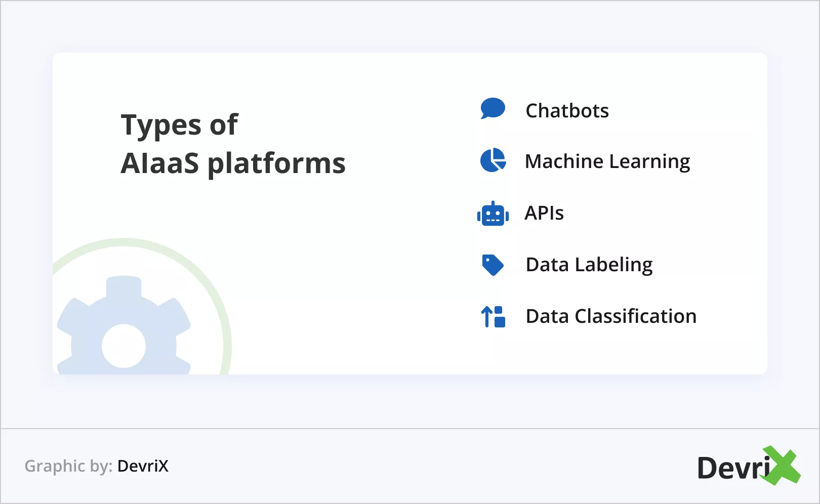Click the Machine Learning pie chart icon
820x504 pixels.
(493, 160)
